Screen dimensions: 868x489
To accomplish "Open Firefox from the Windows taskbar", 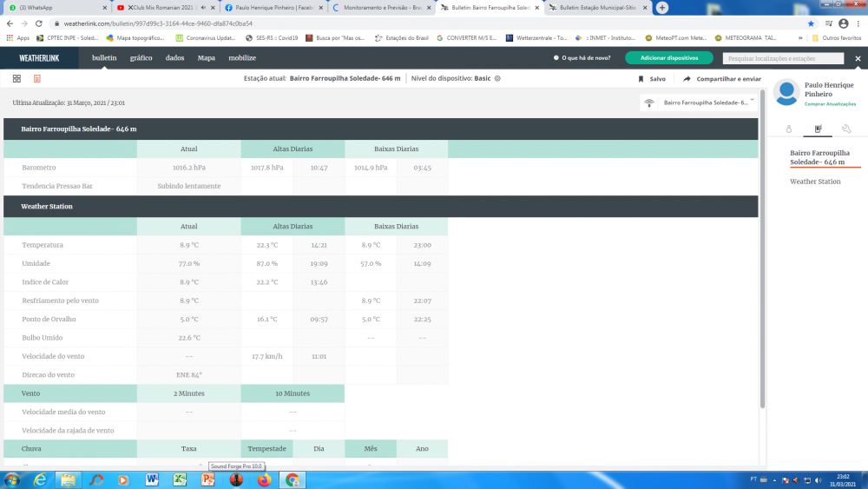I will click(x=265, y=479).
